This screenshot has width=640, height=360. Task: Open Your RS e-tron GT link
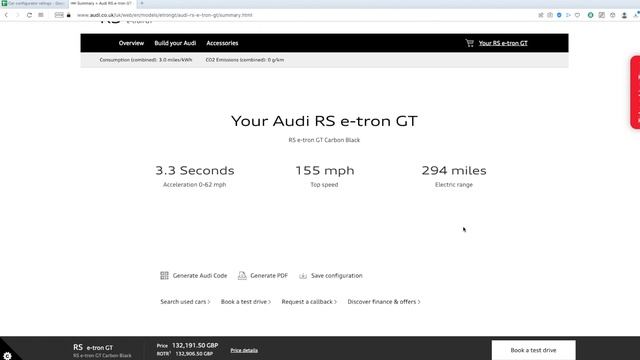pyautogui.click(x=503, y=43)
